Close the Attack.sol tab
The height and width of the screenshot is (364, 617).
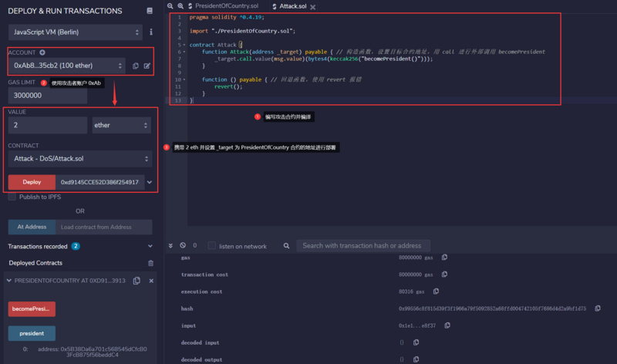point(313,7)
